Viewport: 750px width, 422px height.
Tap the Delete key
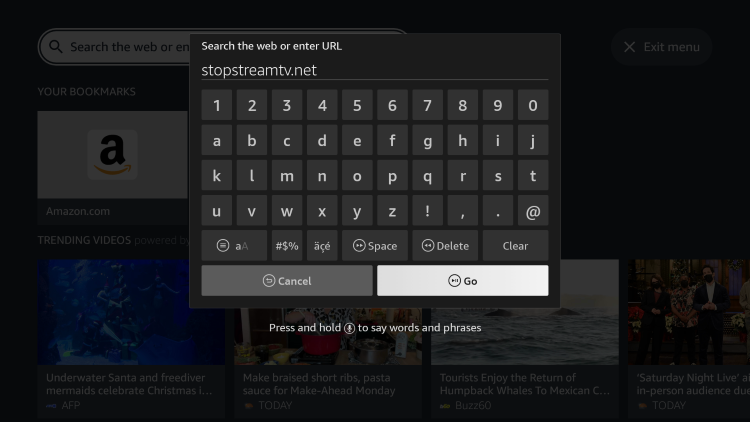pos(445,245)
